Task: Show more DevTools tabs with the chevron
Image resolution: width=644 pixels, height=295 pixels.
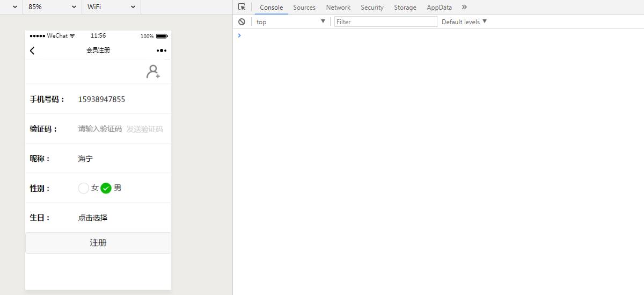Action: click(x=464, y=7)
